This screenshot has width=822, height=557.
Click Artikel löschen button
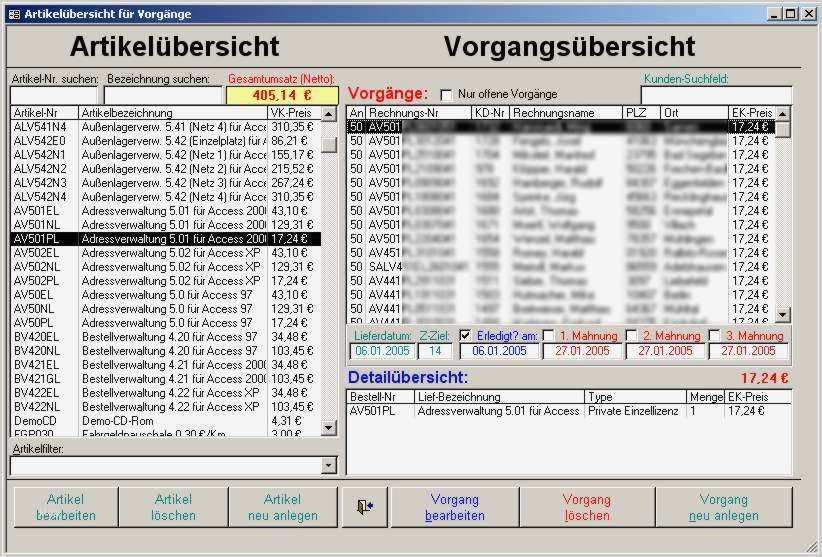[x=174, y=507]
